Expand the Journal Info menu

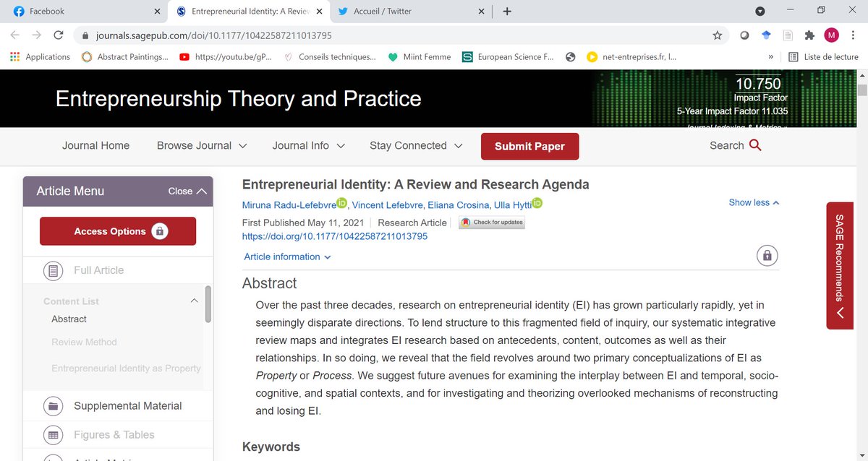308,145
